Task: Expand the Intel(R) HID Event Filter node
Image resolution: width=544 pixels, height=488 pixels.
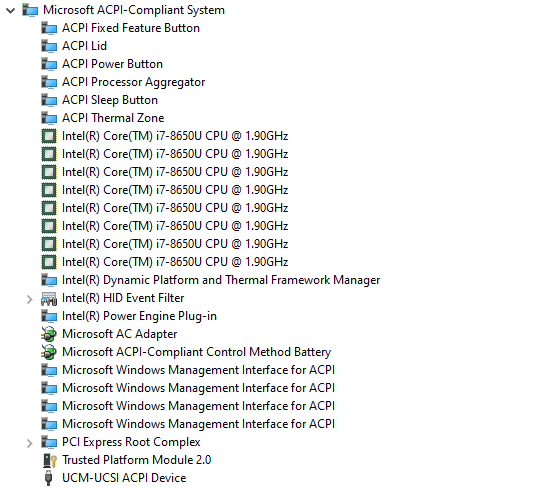Action: click(30, 299)
